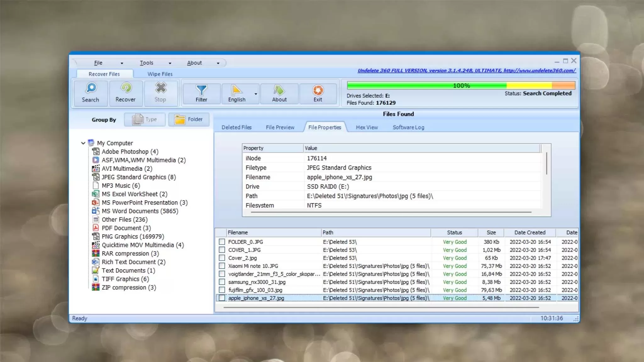Image resolution: width=644 pixels, height=362 pixels.
Task: Enable checkbox for apple_iphone_xs_27.jpg
Action: coord(222,298)
